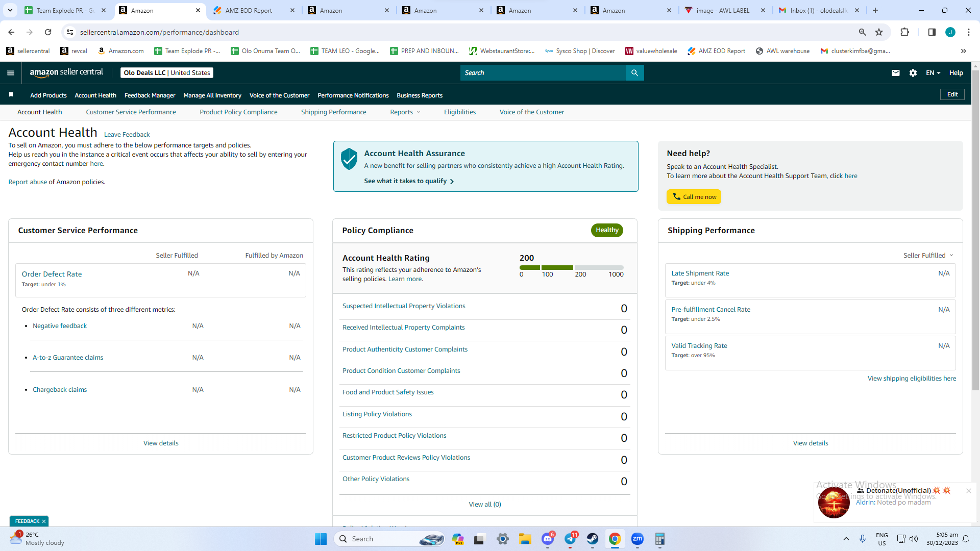Viewport: 980px width, 551px height.
Task: Open Manage All Inventory in the nav bar
Action: pos(212,95)
